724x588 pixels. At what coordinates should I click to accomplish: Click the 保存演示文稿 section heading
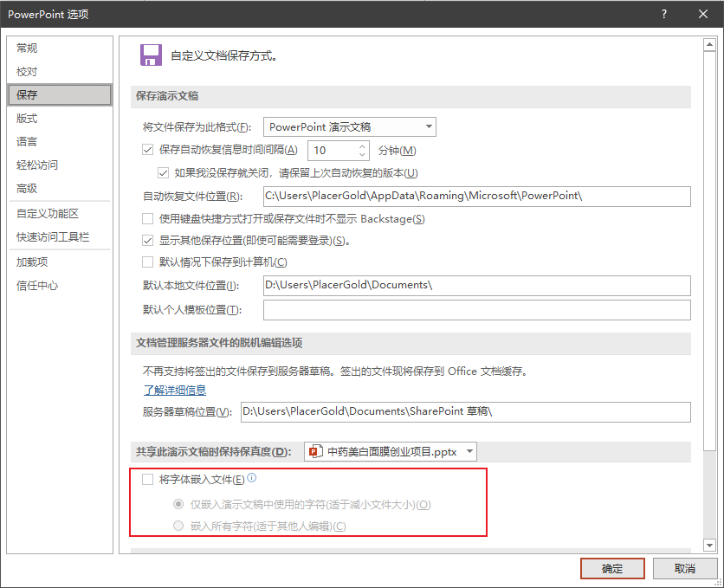point(167,96)
